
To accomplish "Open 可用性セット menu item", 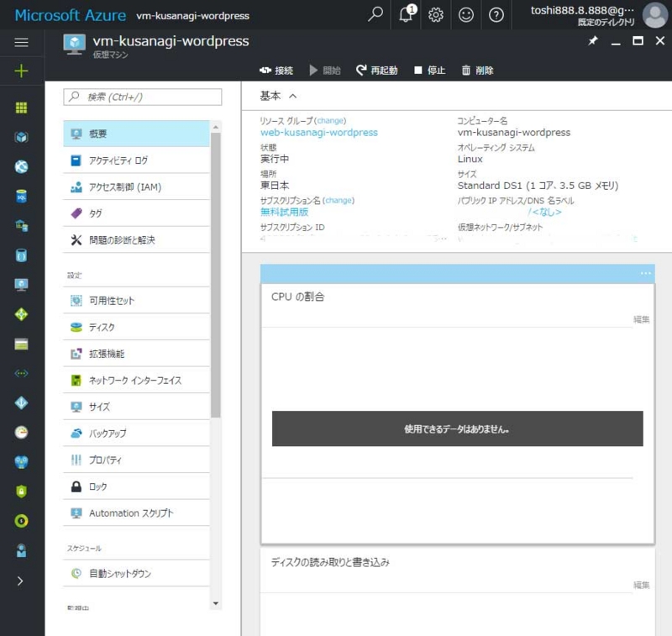I will tap(136, 301).
